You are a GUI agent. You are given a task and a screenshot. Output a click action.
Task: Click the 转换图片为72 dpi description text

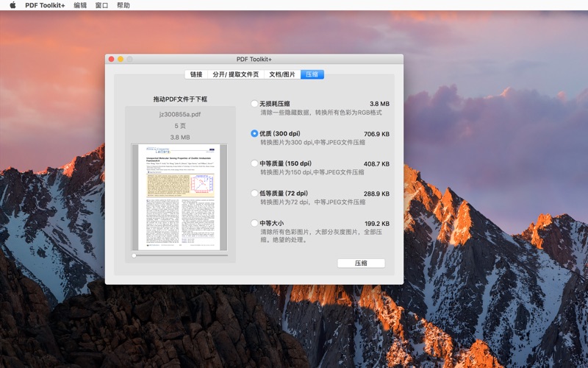click(313, 202)
